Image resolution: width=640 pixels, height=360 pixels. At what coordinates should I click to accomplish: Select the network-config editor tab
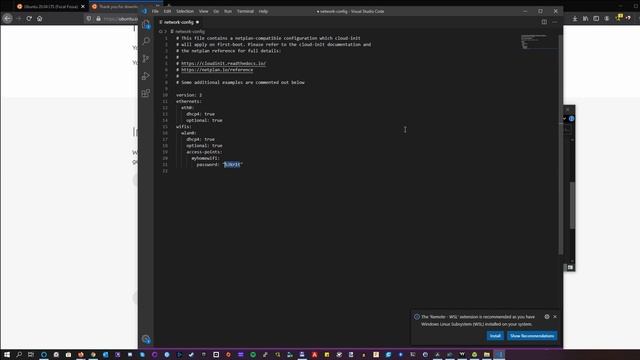coord(179,22)
